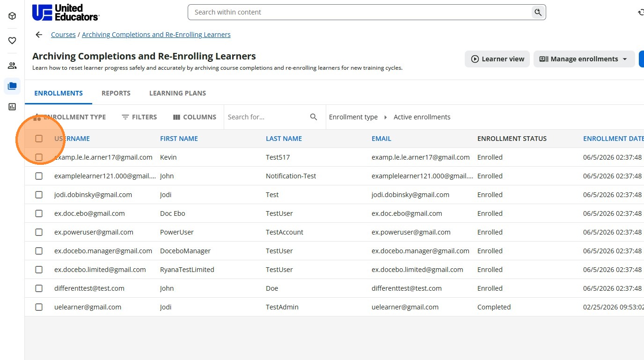This screenshot has width=644, height=360.
Task: Switch to the Enrollments tab
Action: pyautogui.click(x=59, y=93)
